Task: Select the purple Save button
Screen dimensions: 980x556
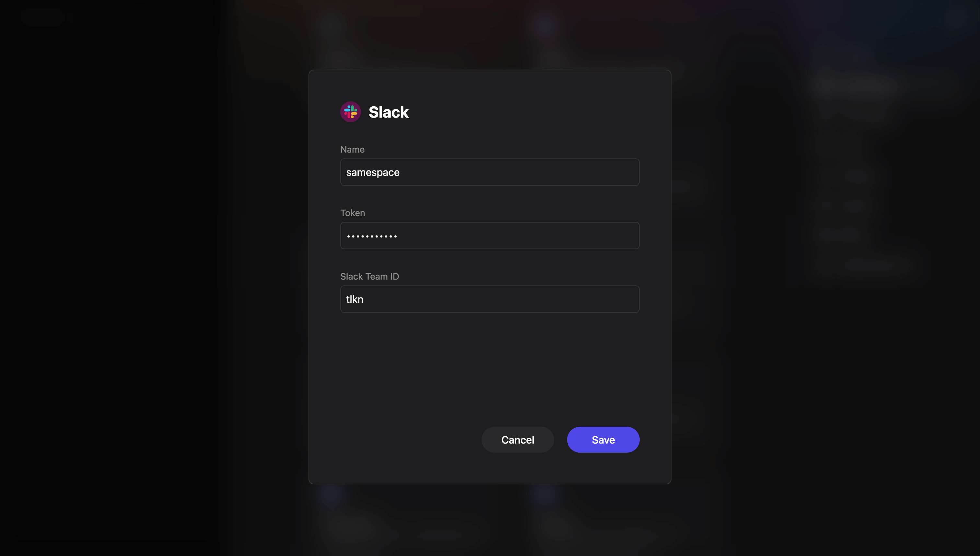Action: point(603,440)
